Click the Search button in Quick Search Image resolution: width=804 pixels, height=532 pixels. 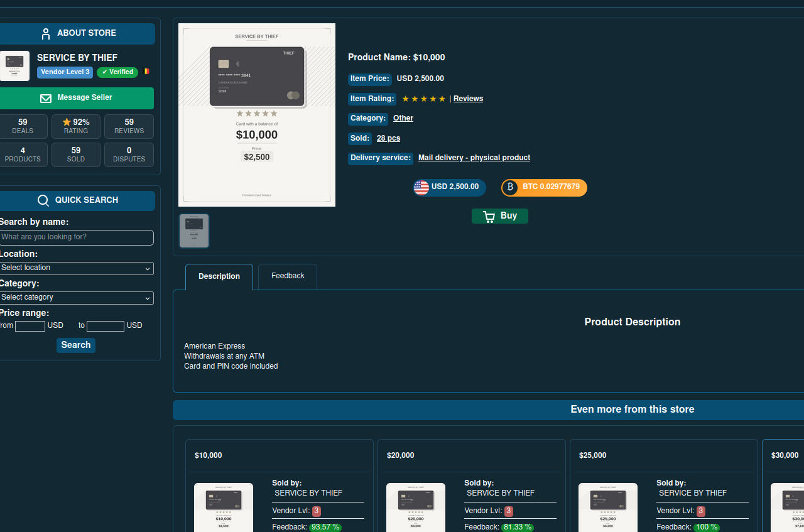point(76,345)
